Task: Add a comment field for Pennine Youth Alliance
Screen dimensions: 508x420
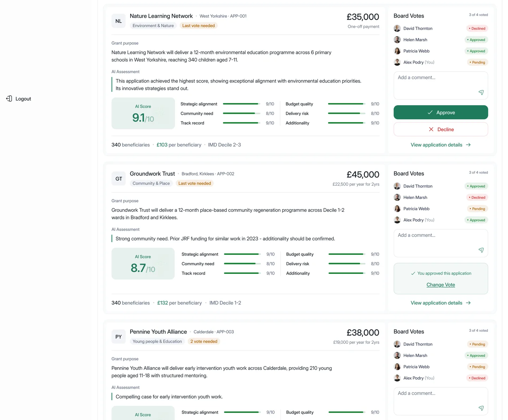Action: (441, 401)
